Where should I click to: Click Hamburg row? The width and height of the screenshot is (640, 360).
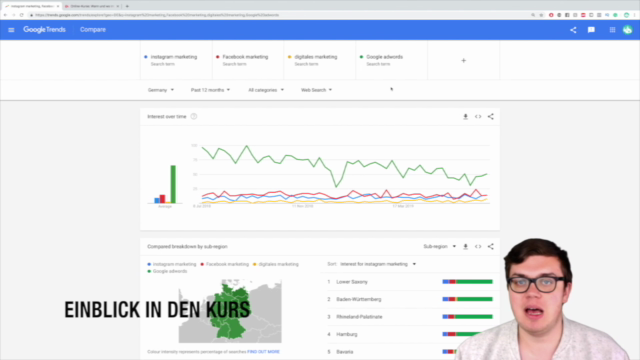(410, 334)
